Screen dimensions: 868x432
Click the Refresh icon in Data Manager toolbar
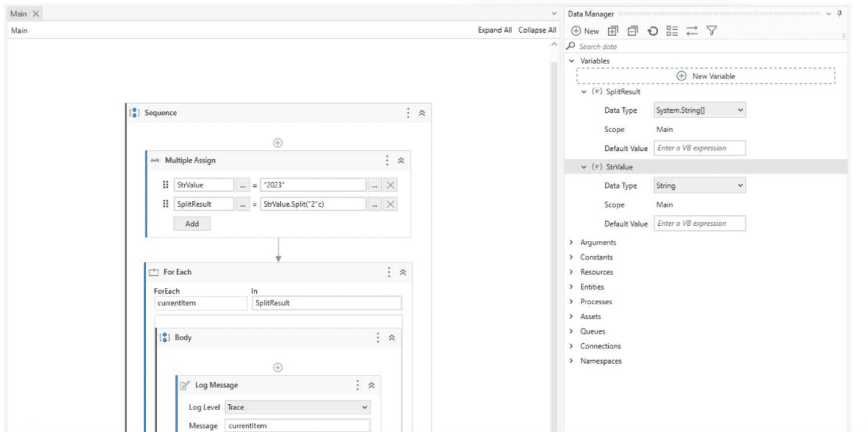click(652, 31)
